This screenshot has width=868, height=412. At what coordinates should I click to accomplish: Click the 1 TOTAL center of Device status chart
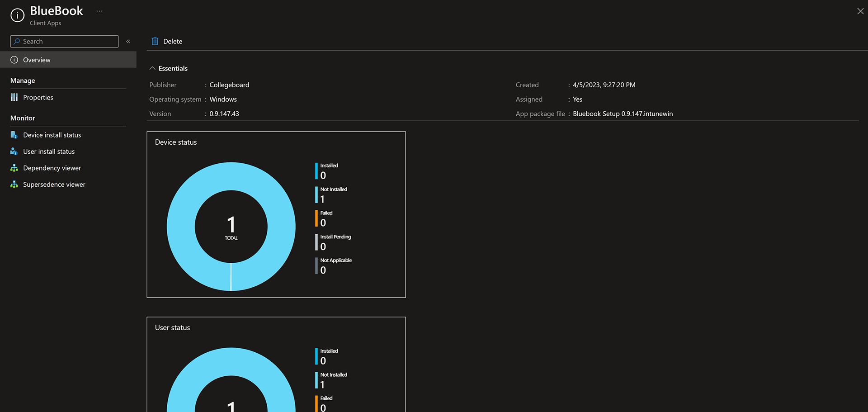click(x=231, y=227)
